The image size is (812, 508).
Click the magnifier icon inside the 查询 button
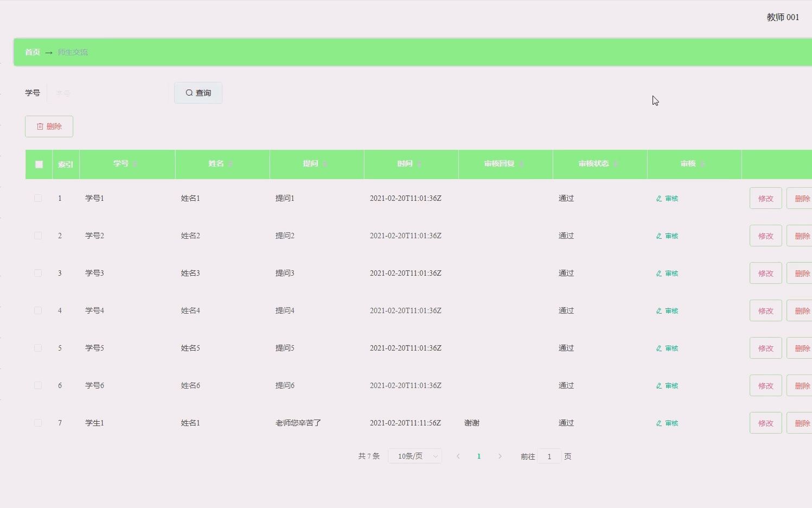tap(189, 93)
